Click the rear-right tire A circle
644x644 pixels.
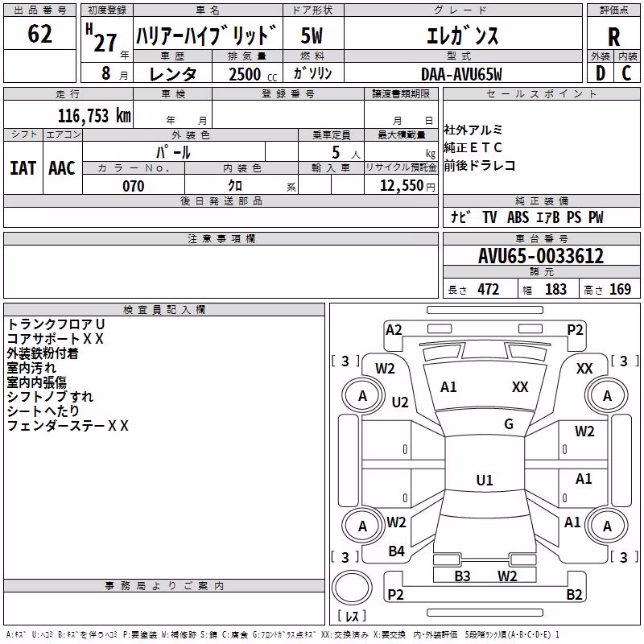pos(607,526)
